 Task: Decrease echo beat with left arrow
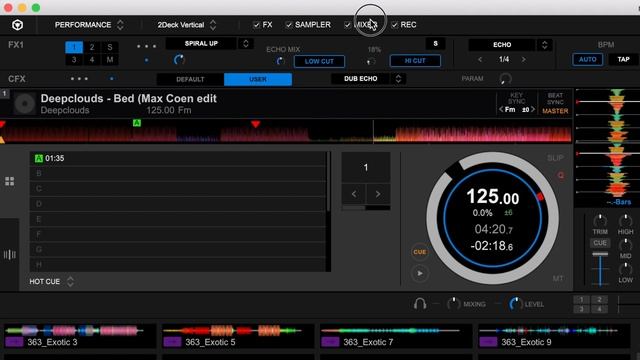tap(480, 60)
